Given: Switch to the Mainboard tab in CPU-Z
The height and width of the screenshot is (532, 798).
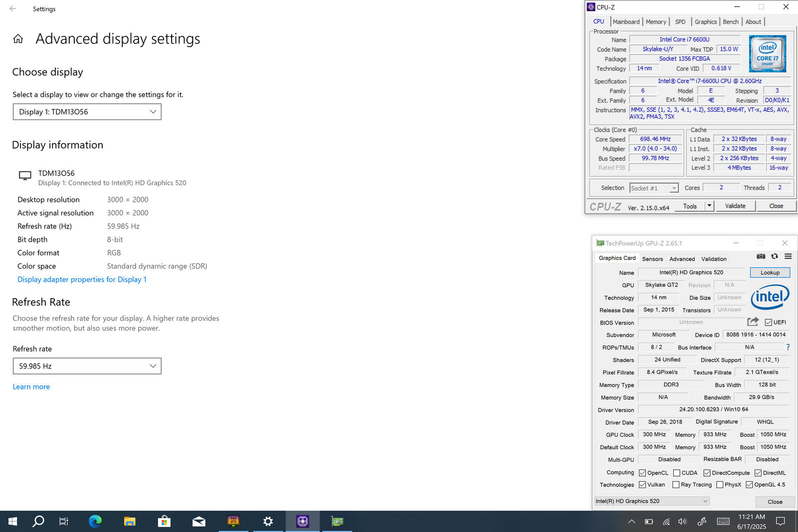Looking at the screenshot, I should tap(626, 22).
